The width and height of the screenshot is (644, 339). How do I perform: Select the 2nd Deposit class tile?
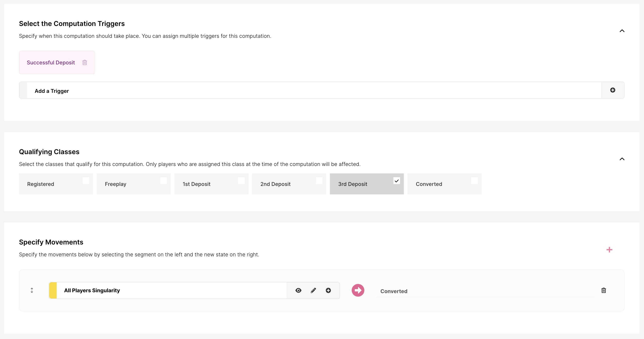click(289, 184)
